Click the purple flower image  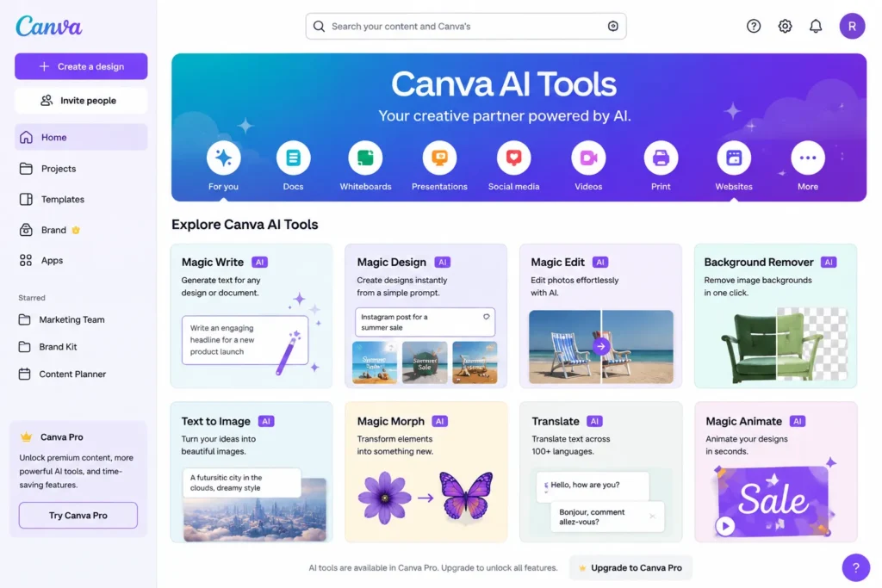point(385,498)
